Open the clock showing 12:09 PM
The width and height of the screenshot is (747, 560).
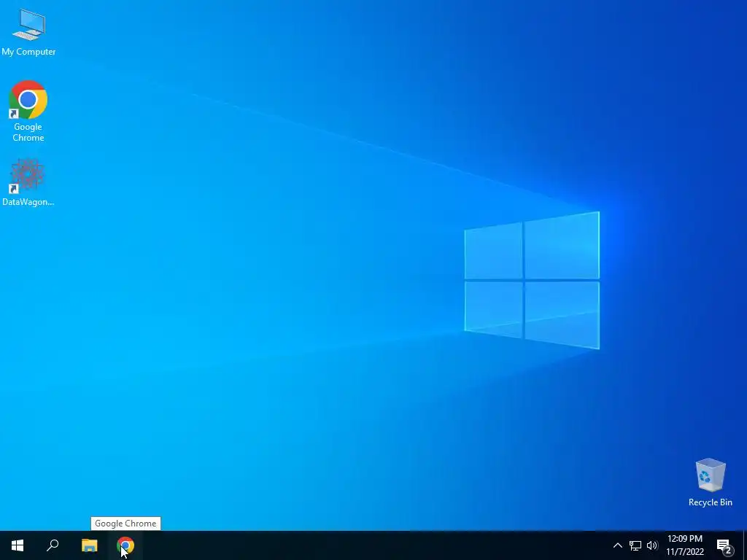684,545
